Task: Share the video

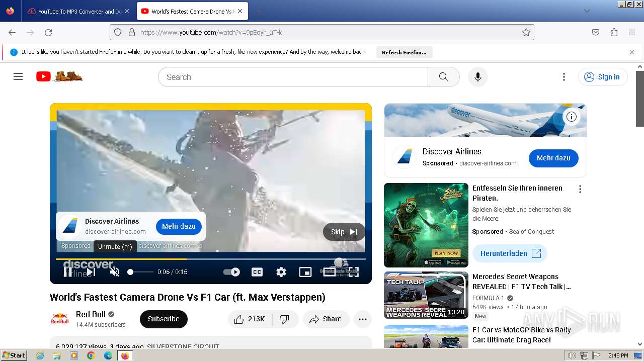Action: pos(326,319)
